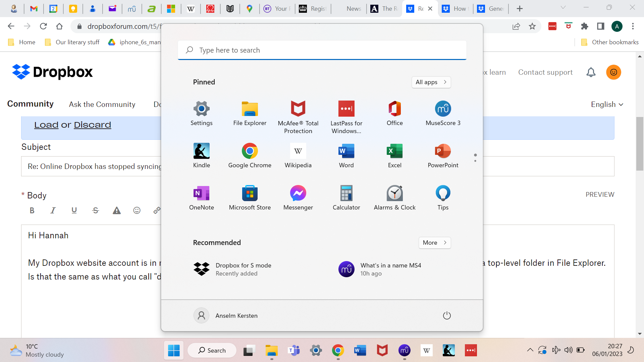644x362 pixels.
Task: Switch to the Regist browser tab
Action: click(313, 9)
